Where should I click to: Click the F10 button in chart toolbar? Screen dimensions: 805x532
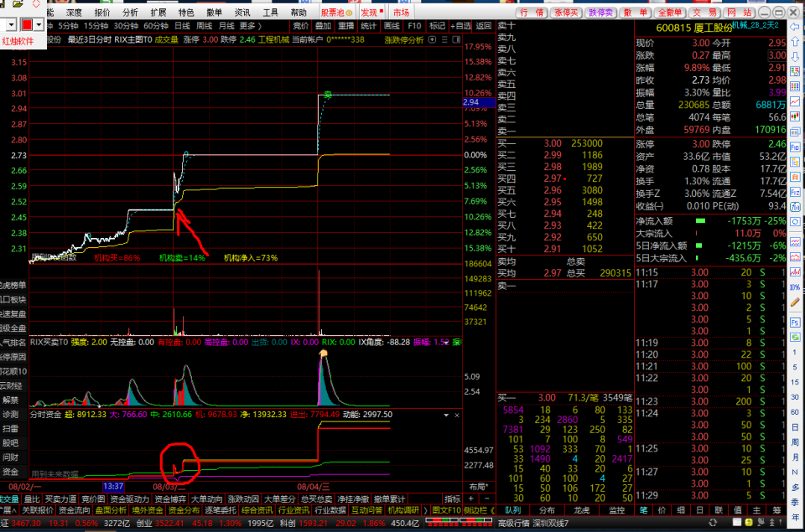pos(414,26)
